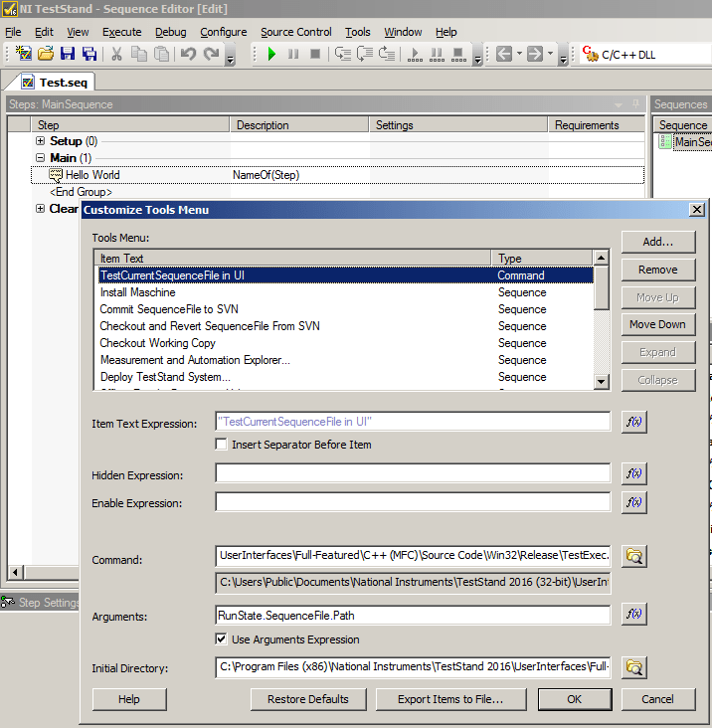Remove the selected tools menu item
This screenshot has width=712, height=728.
658,270
